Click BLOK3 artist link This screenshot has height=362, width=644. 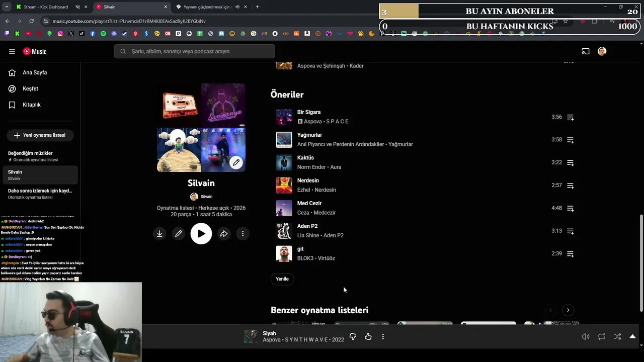click(x=305, y=258)
